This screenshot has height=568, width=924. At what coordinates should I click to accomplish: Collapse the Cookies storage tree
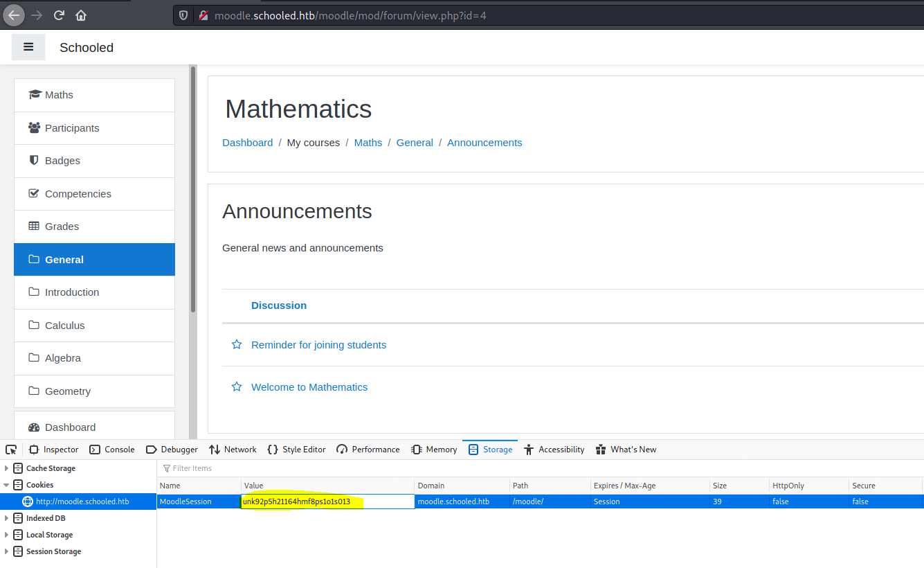tap(6, 484)
